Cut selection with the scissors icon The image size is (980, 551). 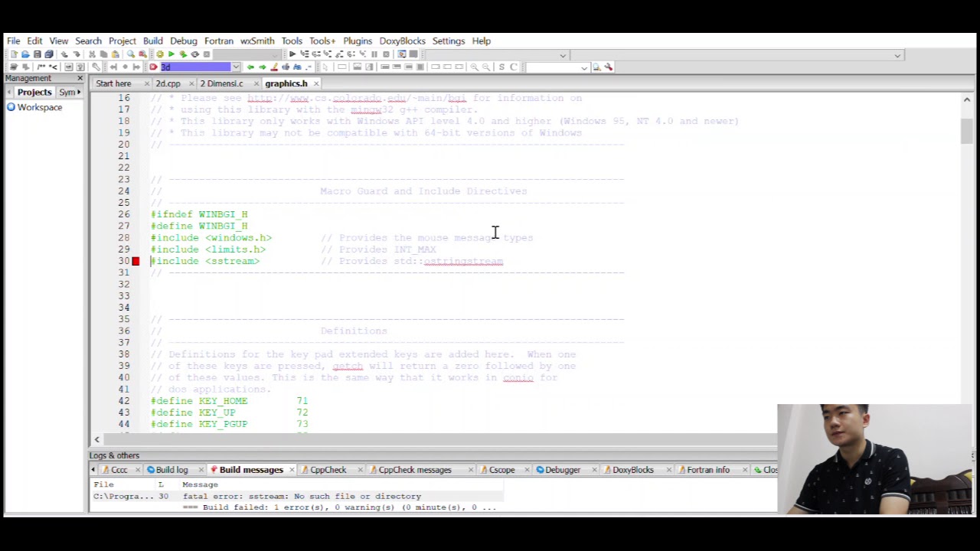pos(92,54)
